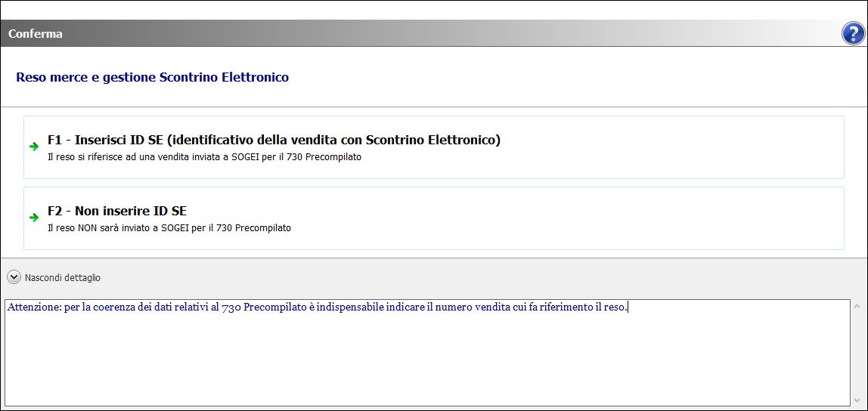The image size is (868, 411).
Task: Click the 'Attenzione' warning message text
Action: pyautogui.click(x=317, y=307)
